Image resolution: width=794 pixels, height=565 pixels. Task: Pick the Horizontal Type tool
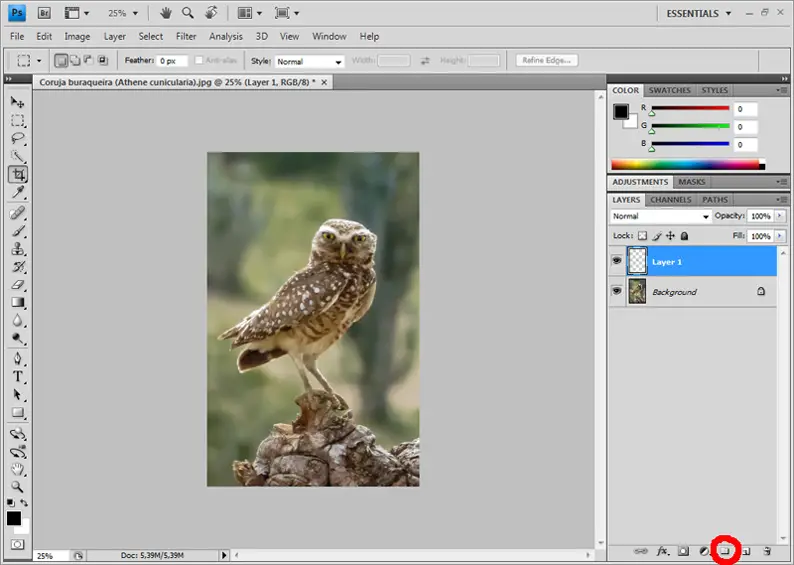pyautogui.click(x=18, y=377)
